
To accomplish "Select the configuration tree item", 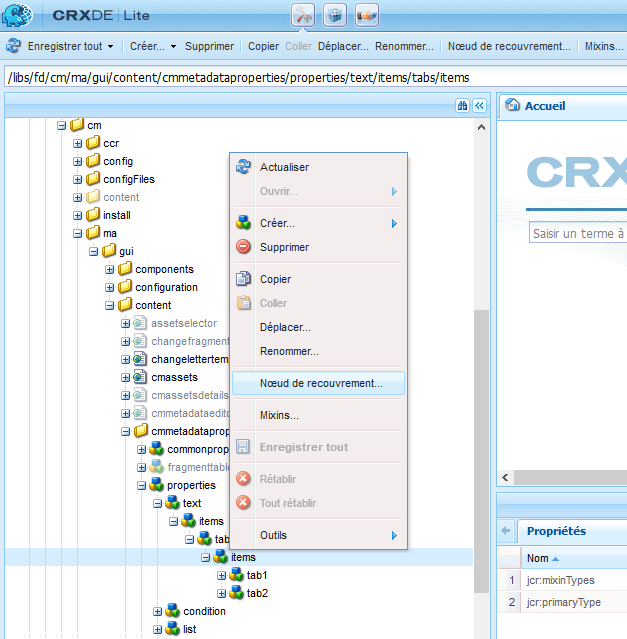I will point(166,287).
